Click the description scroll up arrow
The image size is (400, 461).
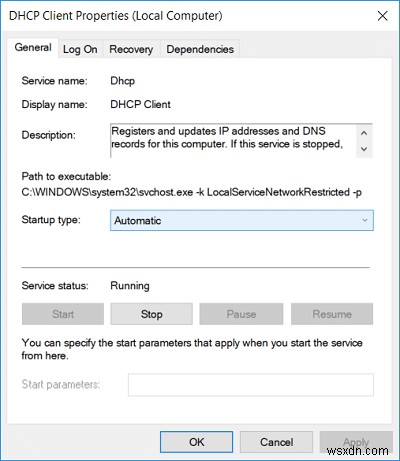pos(364,133)
